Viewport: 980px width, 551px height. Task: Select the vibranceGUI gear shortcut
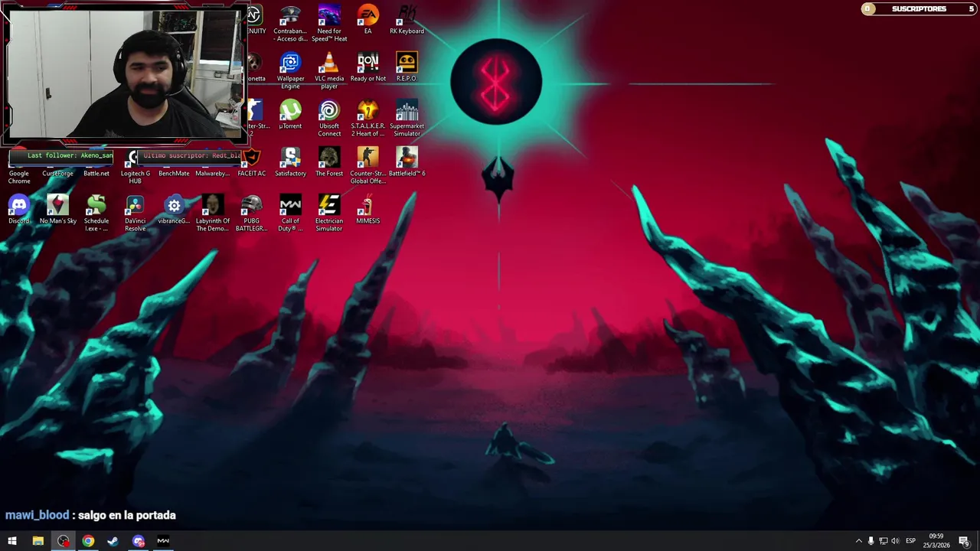174,210
